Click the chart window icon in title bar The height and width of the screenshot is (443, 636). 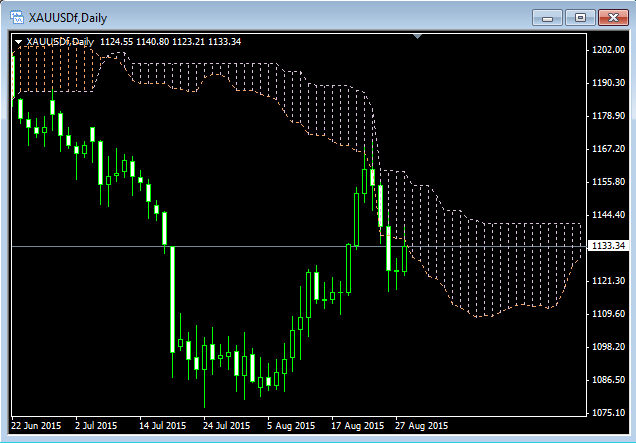click(17, 17)
